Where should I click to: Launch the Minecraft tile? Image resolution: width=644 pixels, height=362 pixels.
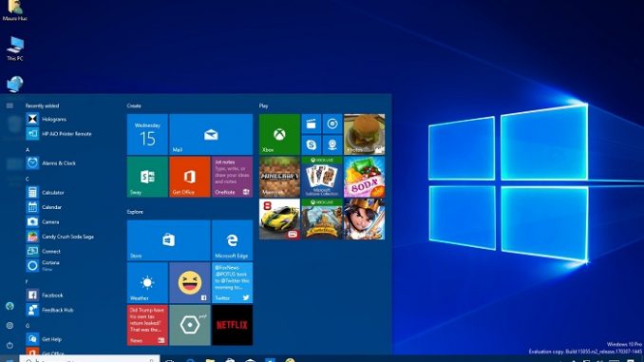point(279,177)
